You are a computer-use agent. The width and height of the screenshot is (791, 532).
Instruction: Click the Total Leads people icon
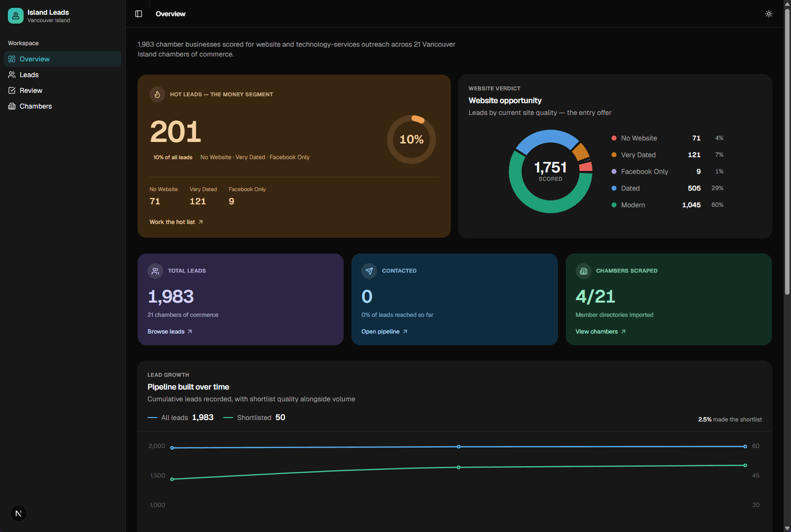(155, 271)
